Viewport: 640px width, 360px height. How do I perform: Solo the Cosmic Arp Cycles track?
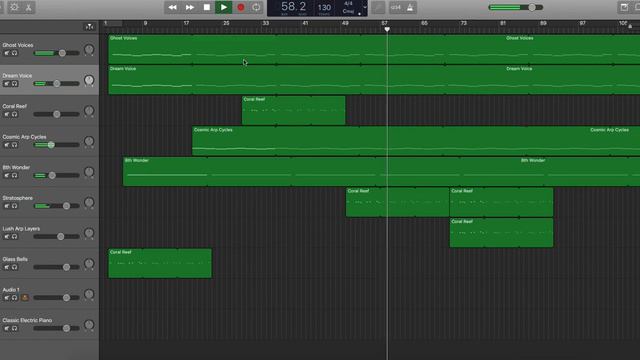(14, 145)
